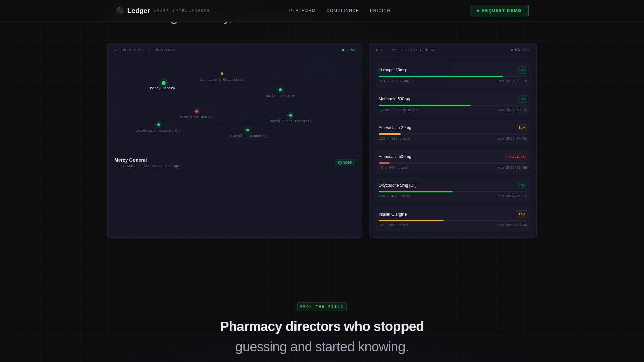Open the Platform nav item
This screenshot has height=362, width=644.
(302, 11)
